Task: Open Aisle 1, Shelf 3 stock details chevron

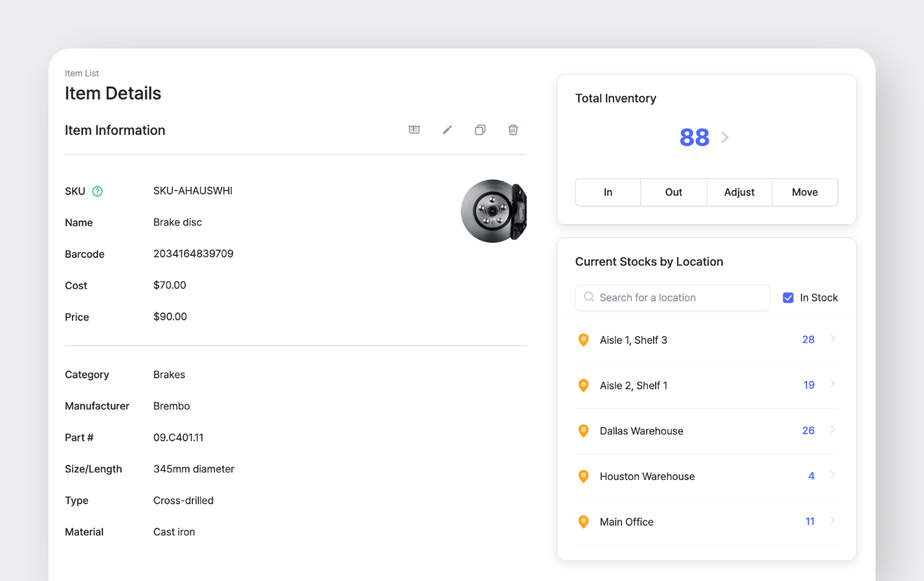Action: [x=832, y=340]
